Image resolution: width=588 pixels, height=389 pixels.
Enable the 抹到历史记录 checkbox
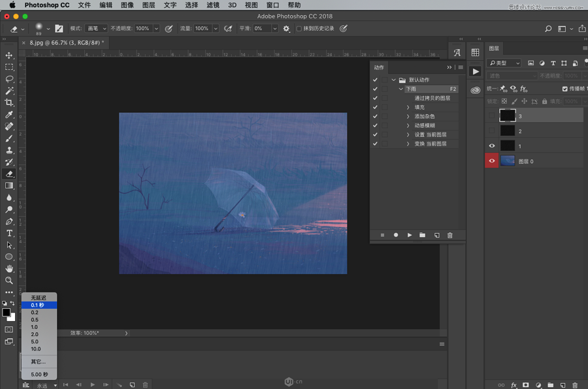pos(299,29)
